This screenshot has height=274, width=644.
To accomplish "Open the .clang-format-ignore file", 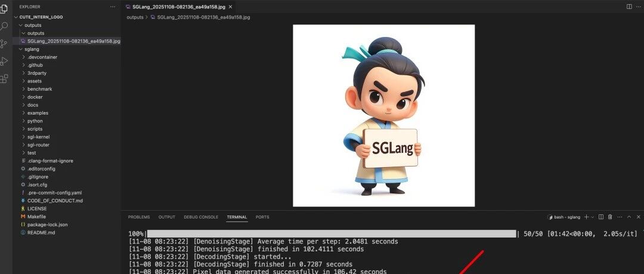I will coord(50,161).
